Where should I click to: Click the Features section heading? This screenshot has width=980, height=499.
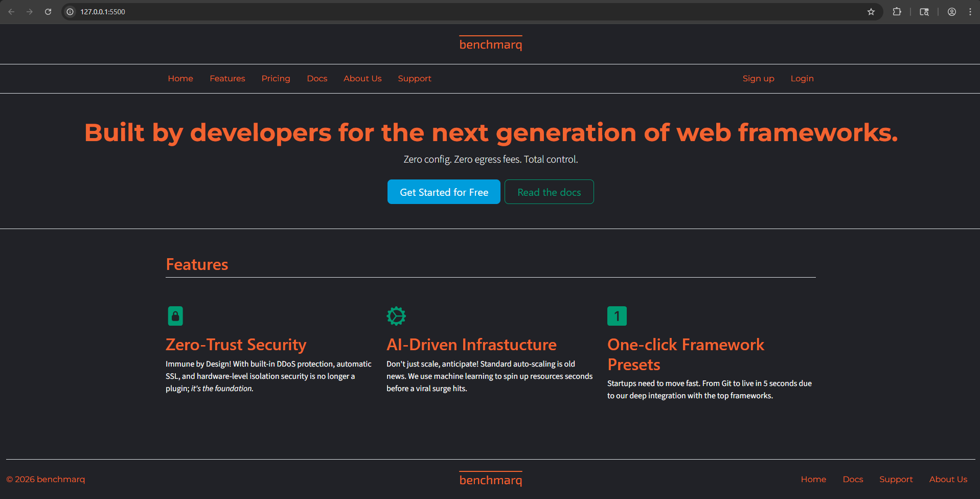tap(197, 264)
